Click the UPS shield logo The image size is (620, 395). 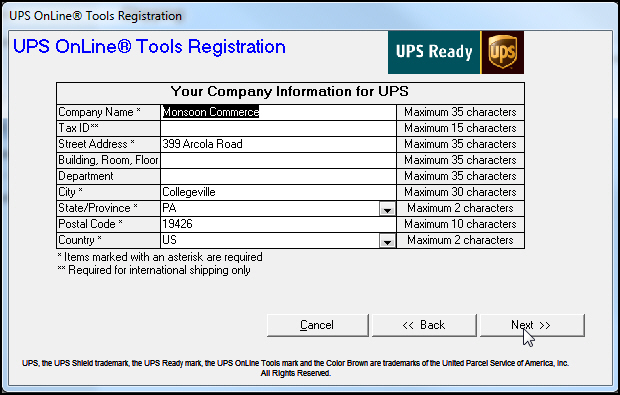click(503, 52)
